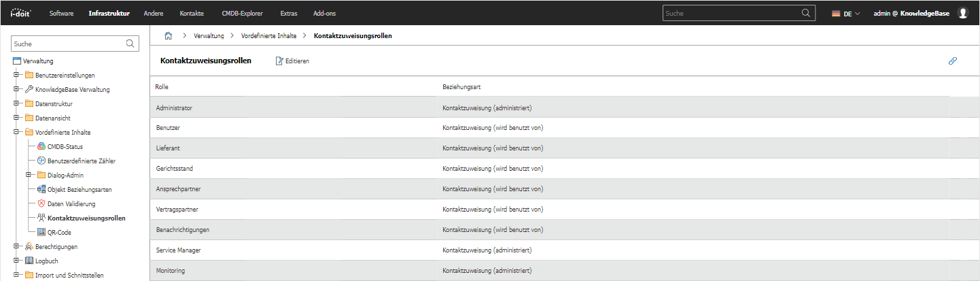Expand the Dialog-Admin folder
The height and width of the screenshot is (281, 980).
pos(27,175)
